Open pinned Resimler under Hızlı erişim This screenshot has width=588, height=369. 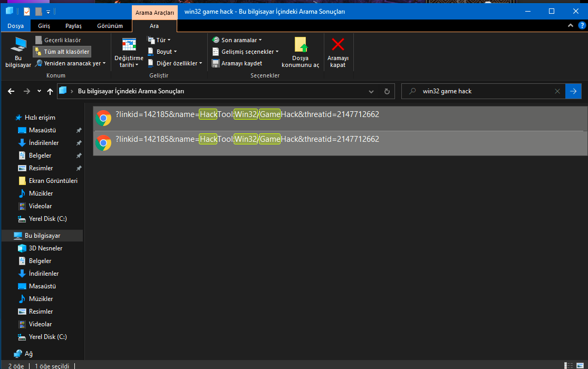tap(36, 168)
